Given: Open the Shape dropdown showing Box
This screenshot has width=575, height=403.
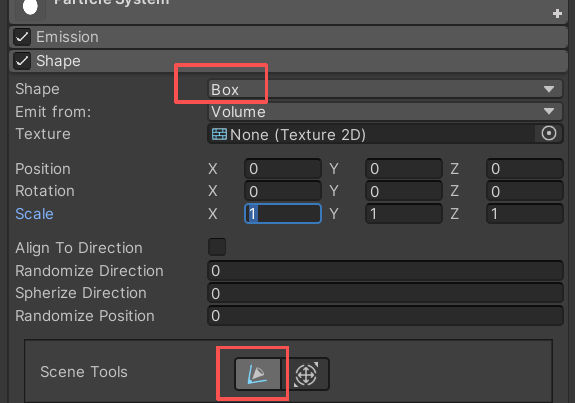Looking at the screenshot, I should (x=385, y=89).
